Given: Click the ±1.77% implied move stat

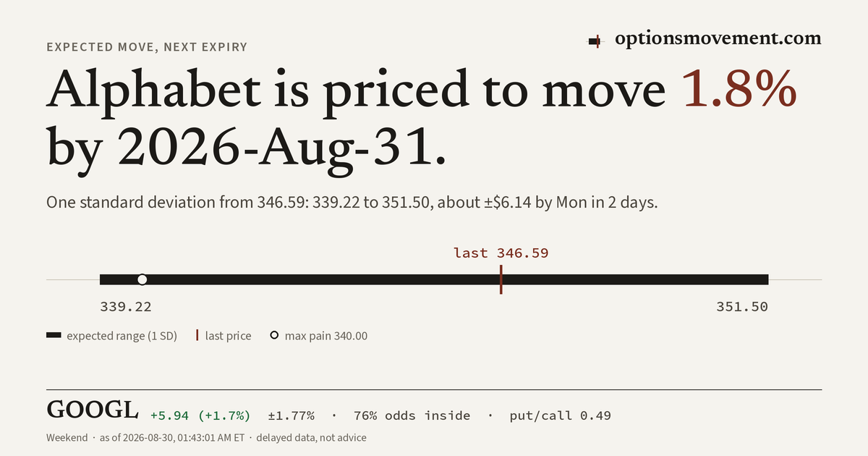Looking at the screenshot, I should (x=292, y=415).
